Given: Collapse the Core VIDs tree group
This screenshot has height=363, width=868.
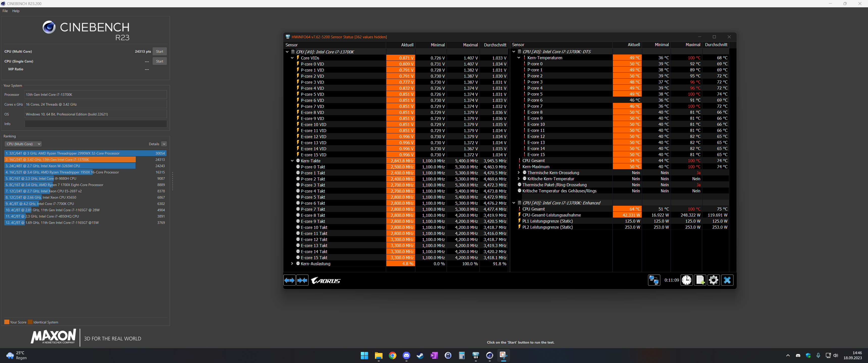Looking at the screenshot, I should pyautogui.click(x=292, y=58).
